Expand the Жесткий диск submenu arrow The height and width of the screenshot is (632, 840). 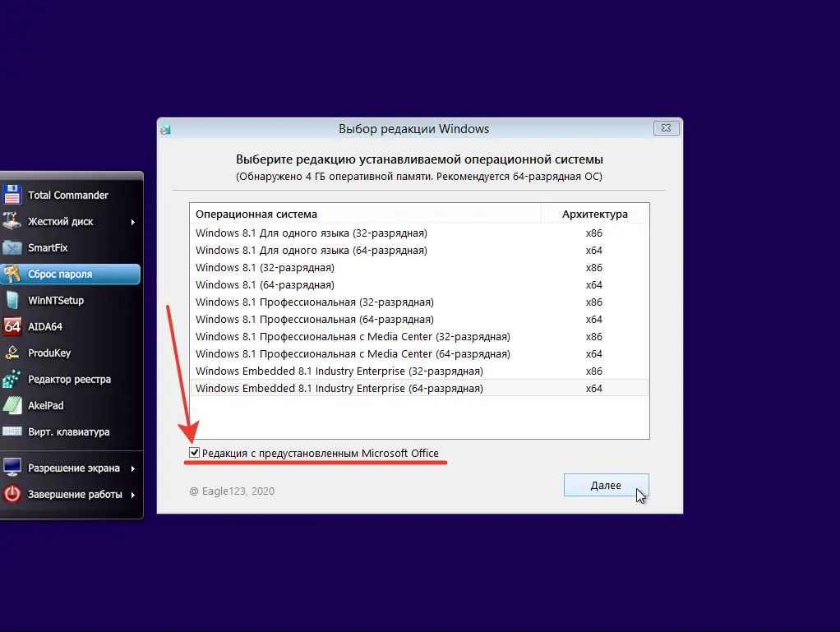click(x=133, y=222)
